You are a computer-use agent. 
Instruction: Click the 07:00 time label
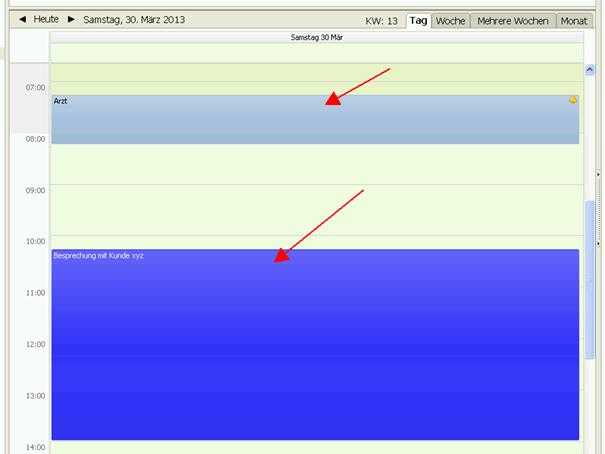(x=35, y=88)
